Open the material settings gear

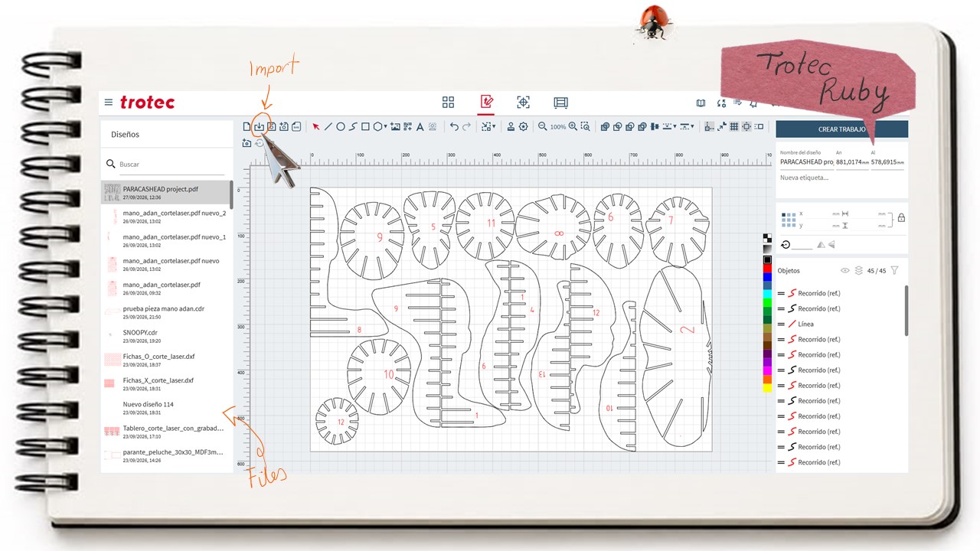pos(523,126)
